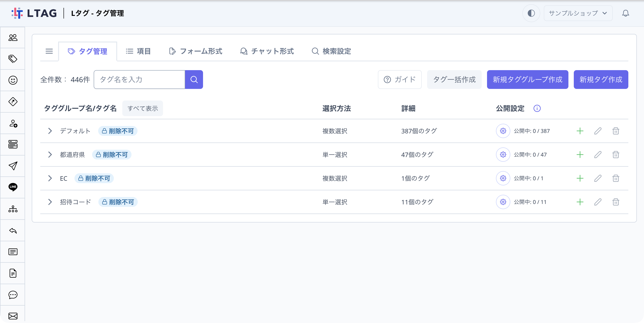This screenshot has width=644, height=323.
Task: Open the envelope mail sidebar icon
Action: point(13,316)
